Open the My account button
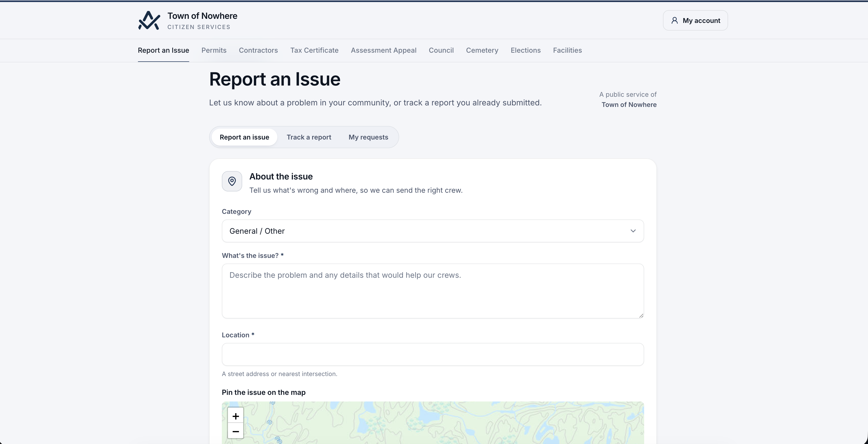Screen dimensions: 868x444 click(x=695, y=21)
